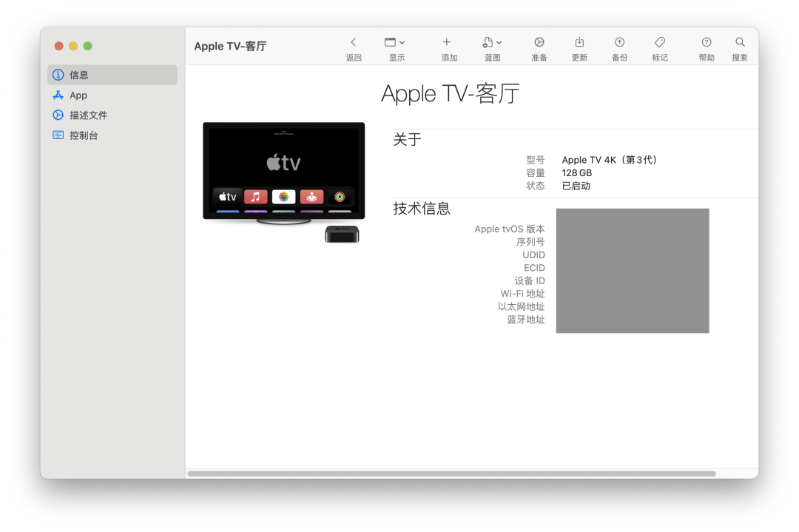This screenshot has height=532, width=799.
Task: Select the 信息 (Info) sidebar entry
Action: (x=77, y=74)
